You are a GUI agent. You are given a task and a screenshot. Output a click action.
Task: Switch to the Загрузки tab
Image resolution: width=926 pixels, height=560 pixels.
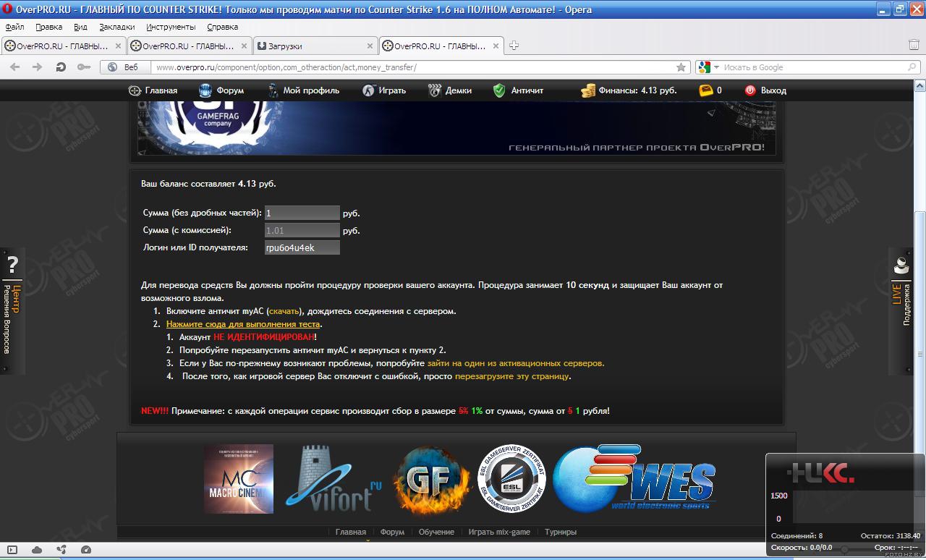point(315,46)
